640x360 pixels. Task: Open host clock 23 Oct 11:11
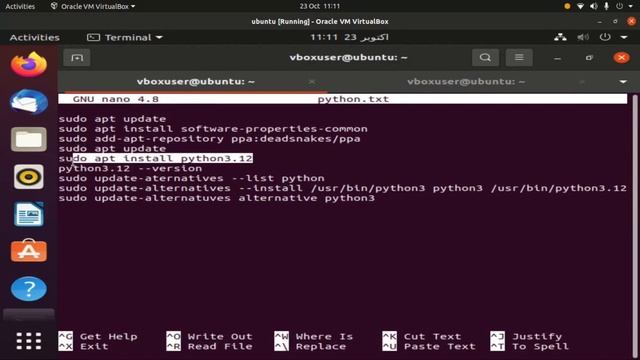click(x=320, y=6)
